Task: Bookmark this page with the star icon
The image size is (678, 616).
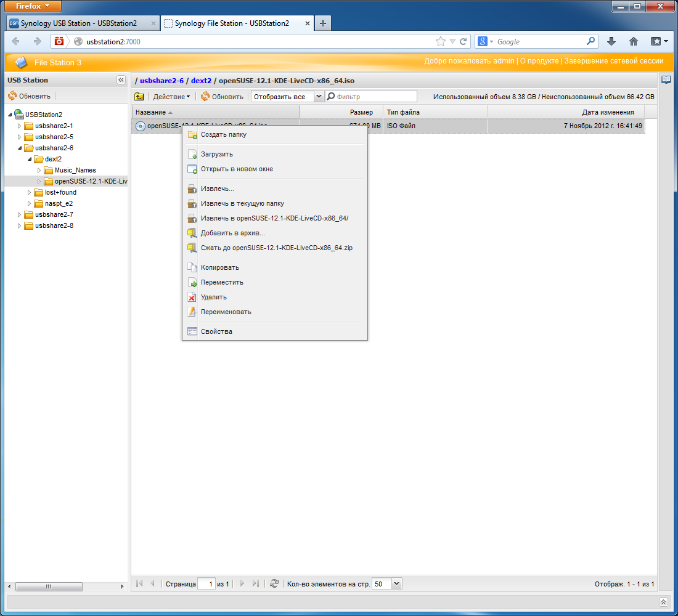Action: coord(440,41)
